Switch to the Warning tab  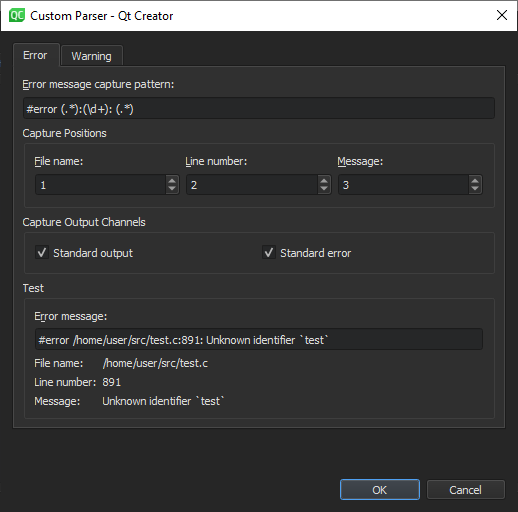click(92, 56)
